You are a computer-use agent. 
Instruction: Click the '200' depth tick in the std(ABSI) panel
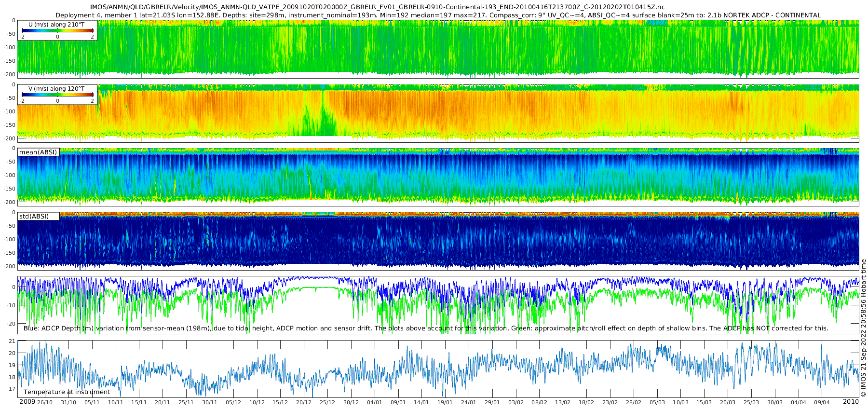pyautogui.click(x=11, y=266)
